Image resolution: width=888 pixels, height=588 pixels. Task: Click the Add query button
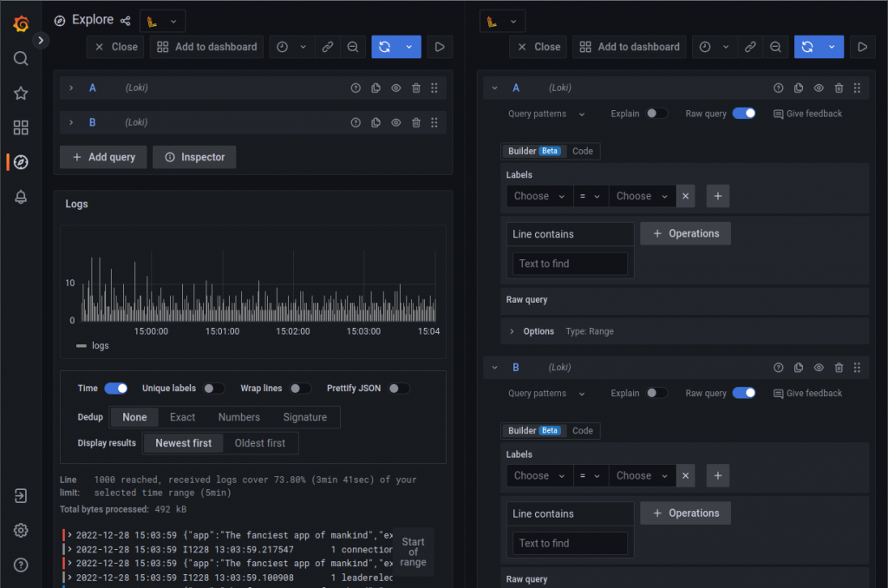(x=104, y=157)
